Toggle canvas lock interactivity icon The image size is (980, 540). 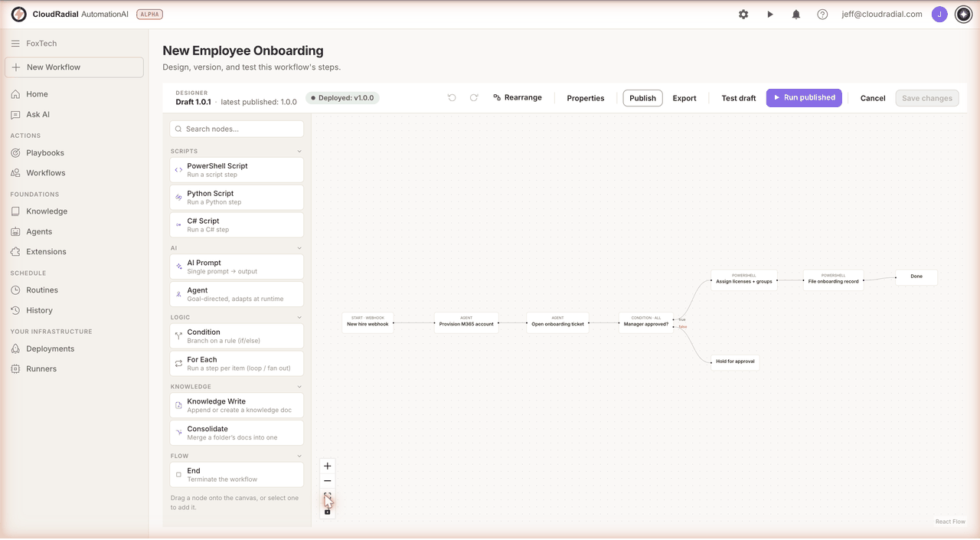[x=328, y=511]
